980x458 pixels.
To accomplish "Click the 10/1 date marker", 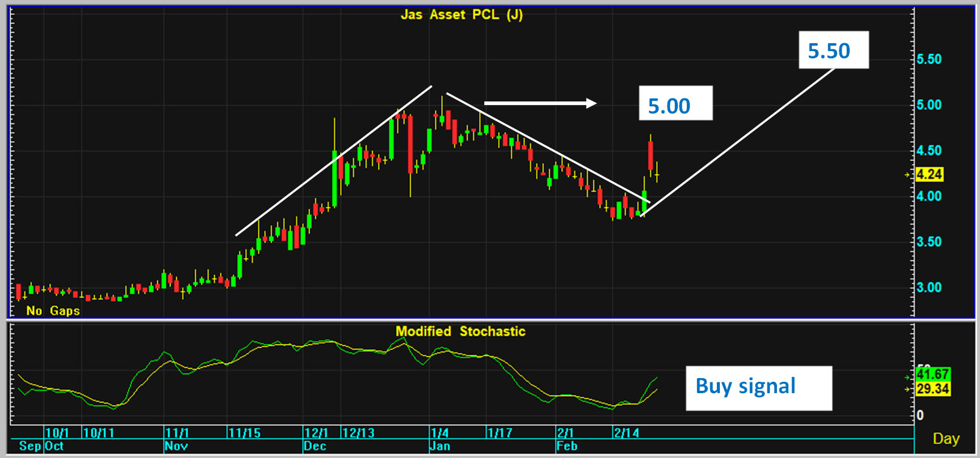I will tap(58, 433).
